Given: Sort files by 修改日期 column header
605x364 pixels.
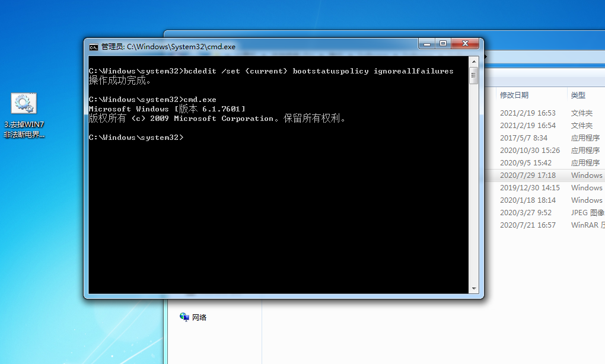Looking at the screenshot, I should pos(514,95).
